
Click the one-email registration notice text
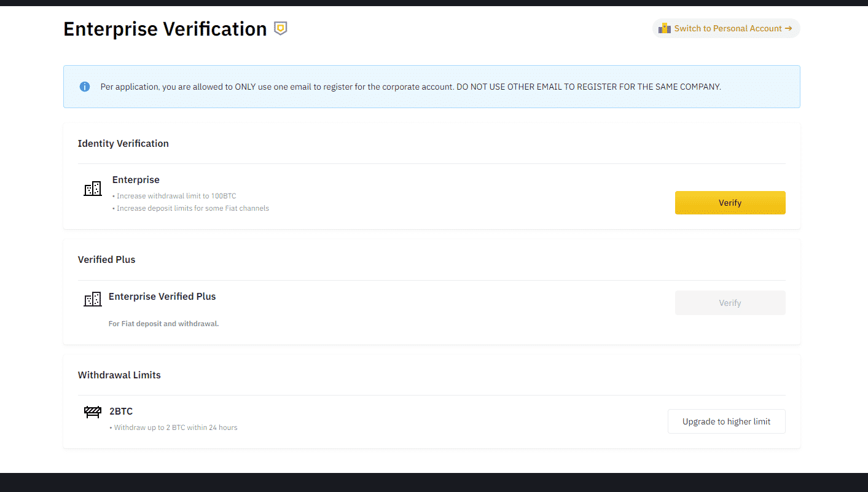coord(410,87)
